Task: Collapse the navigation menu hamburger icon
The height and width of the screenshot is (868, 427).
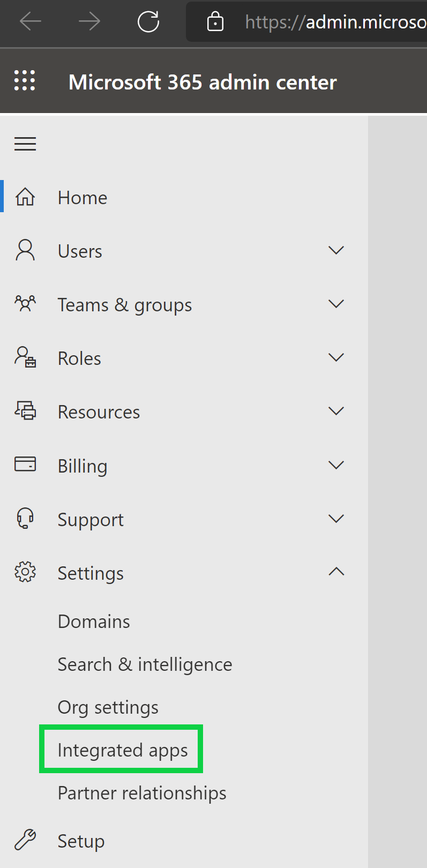Action: [25, 144]
